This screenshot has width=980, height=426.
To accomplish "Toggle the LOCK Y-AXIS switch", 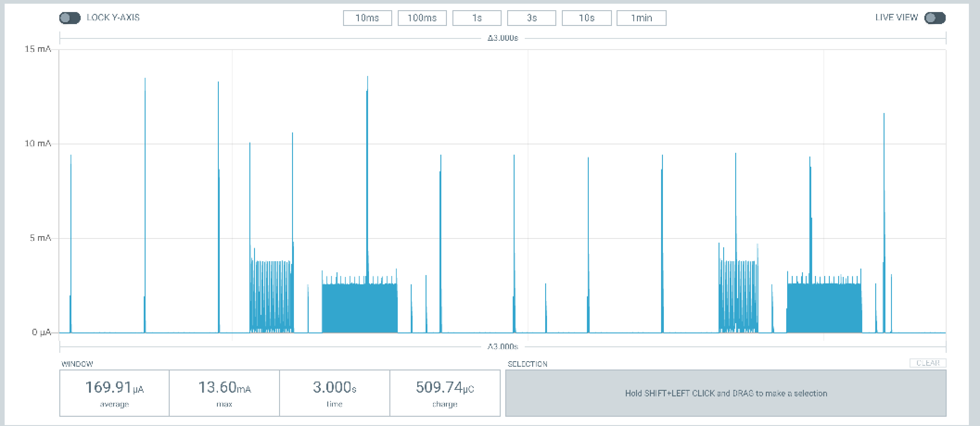I will pyautogui.click(x=70, y=18).
